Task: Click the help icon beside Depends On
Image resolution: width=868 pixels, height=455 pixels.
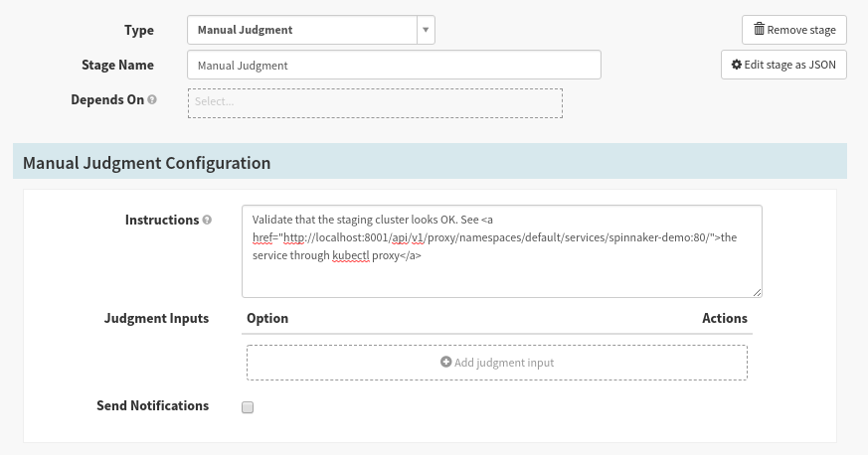Action: [152, 100]
